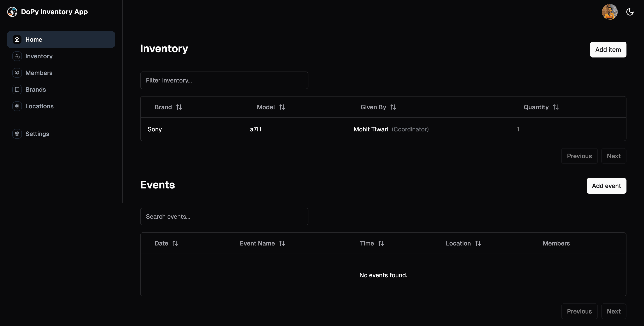Navigate to the Members page

click(x=39, y=73)
